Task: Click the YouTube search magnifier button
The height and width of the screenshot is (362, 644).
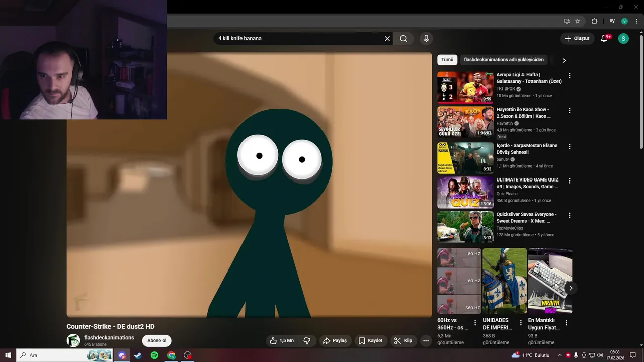Action: [x=404, y=38]
